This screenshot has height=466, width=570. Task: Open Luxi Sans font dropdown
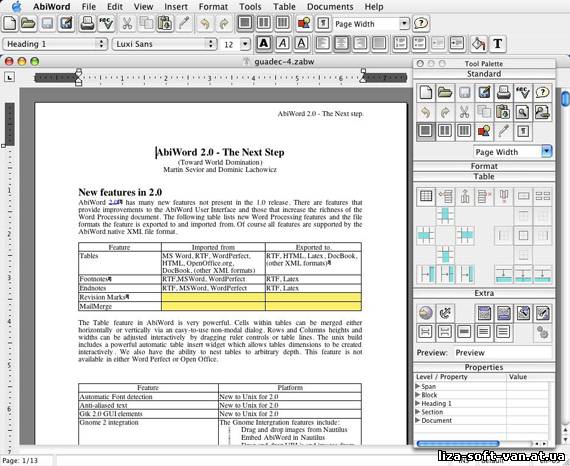pyautogui.click(x=164, y=44)
